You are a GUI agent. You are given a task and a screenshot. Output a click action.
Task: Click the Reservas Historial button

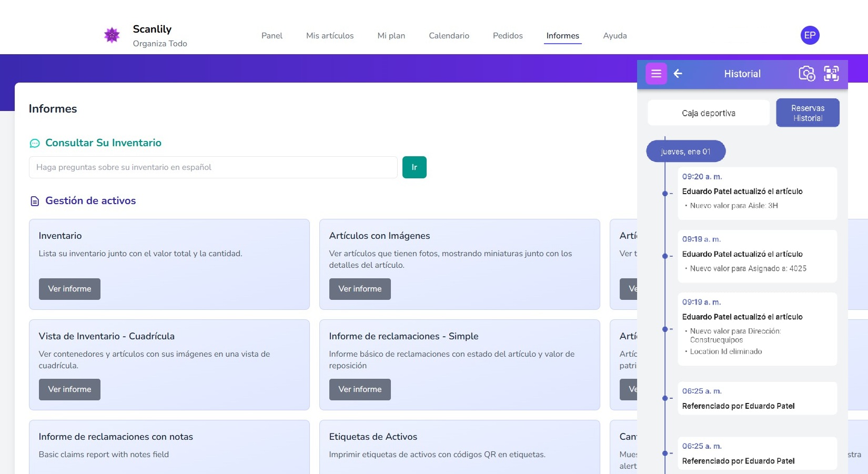(808, 113)
